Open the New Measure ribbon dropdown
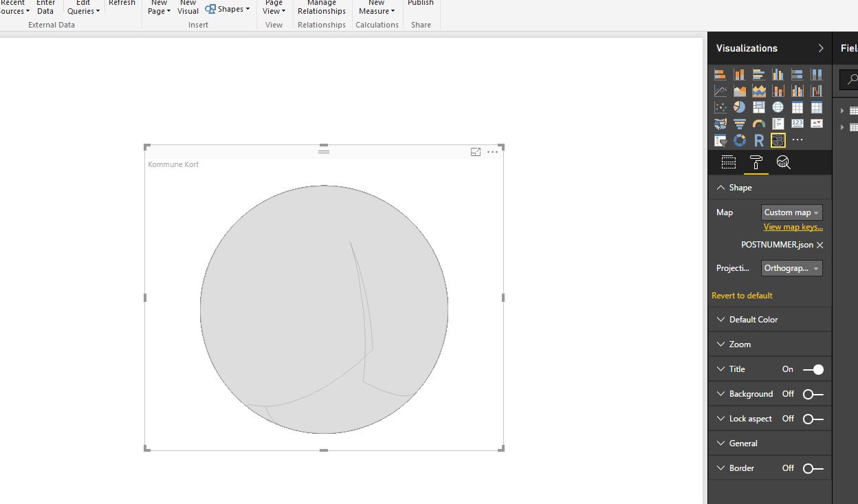 point(377,7)
